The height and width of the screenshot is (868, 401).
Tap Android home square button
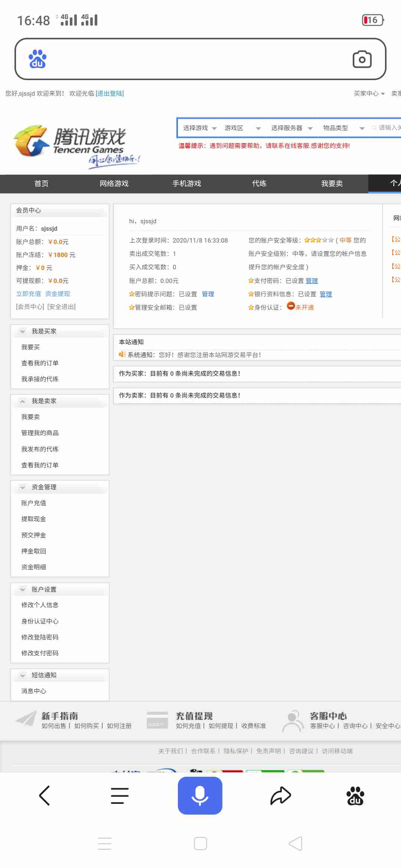point(200,844)
